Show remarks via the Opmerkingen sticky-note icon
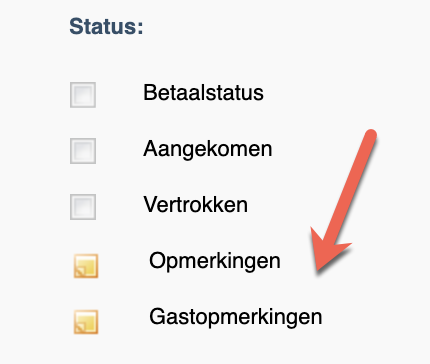430x364 pixels. click(x=86, y=266)
